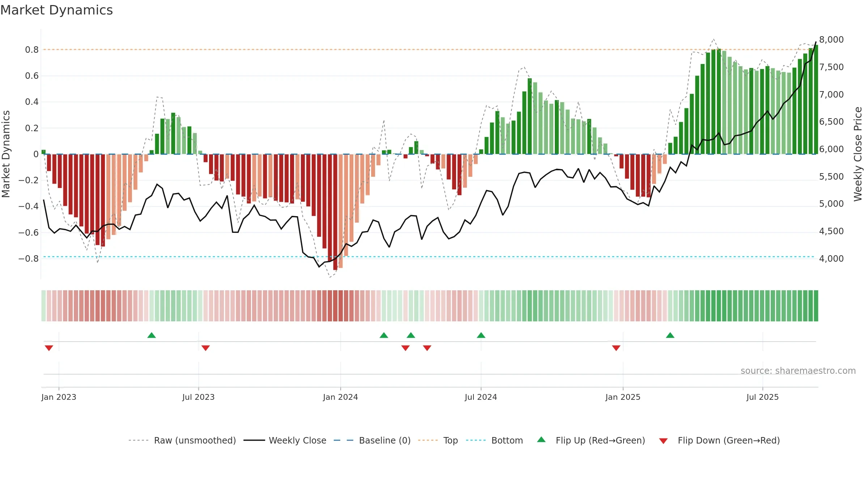The image size is (868, 488).
Task: Click the Jul 2023 x-axis label
Action: pos(198,397)
